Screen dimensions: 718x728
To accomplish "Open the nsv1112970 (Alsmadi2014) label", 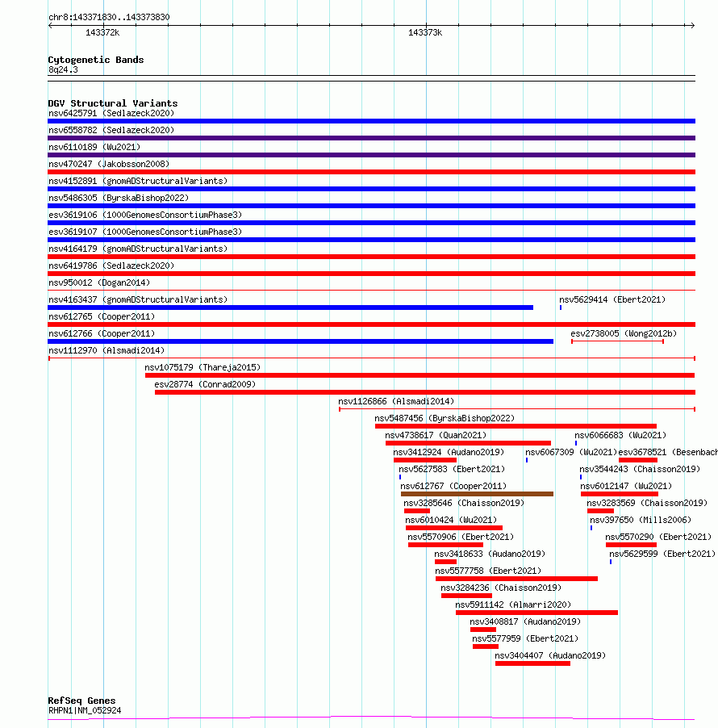I will [106, 350].
